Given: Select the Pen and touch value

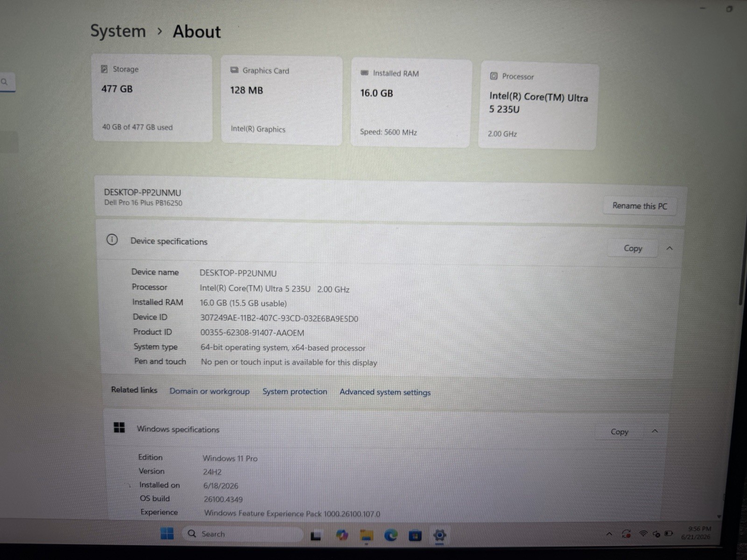Looking at the screenshot, I should tap(289, 362).
